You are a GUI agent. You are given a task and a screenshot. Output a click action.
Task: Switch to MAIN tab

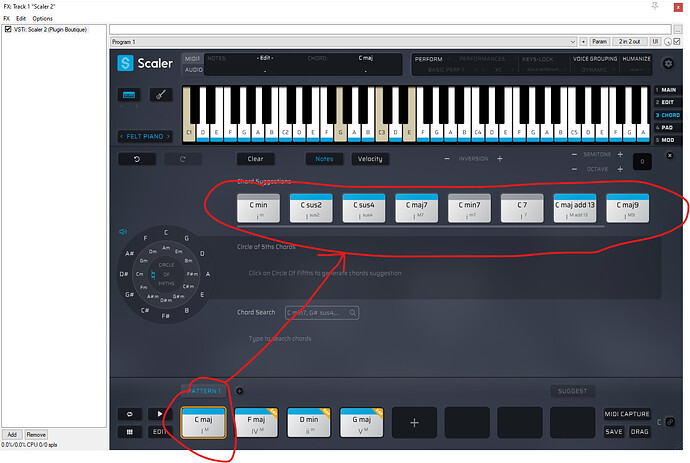pos(668,90)
